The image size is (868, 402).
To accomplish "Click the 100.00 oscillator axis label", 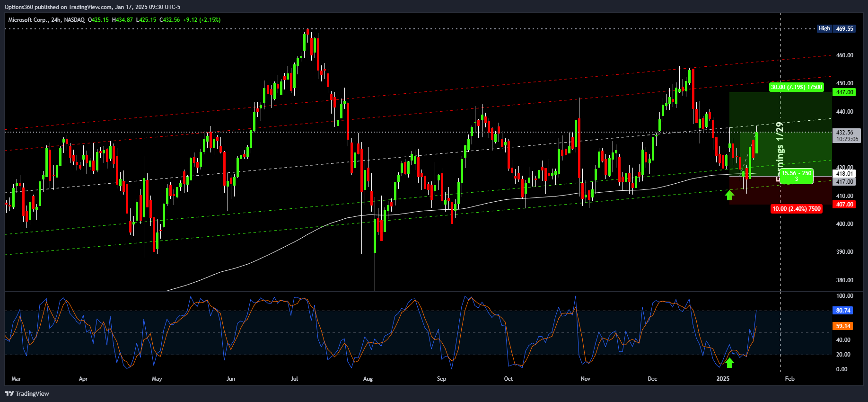I will pos(844,296).
